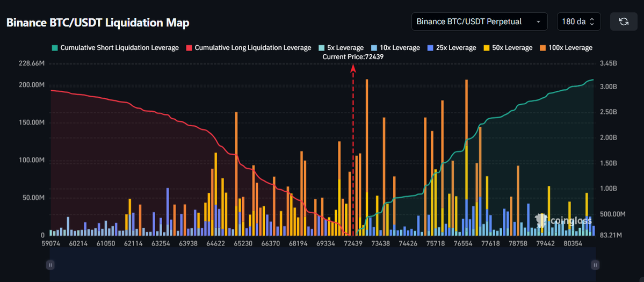644x282 pixels.
Task: Click the right zoom slider handle
Action: coord(595,265)
